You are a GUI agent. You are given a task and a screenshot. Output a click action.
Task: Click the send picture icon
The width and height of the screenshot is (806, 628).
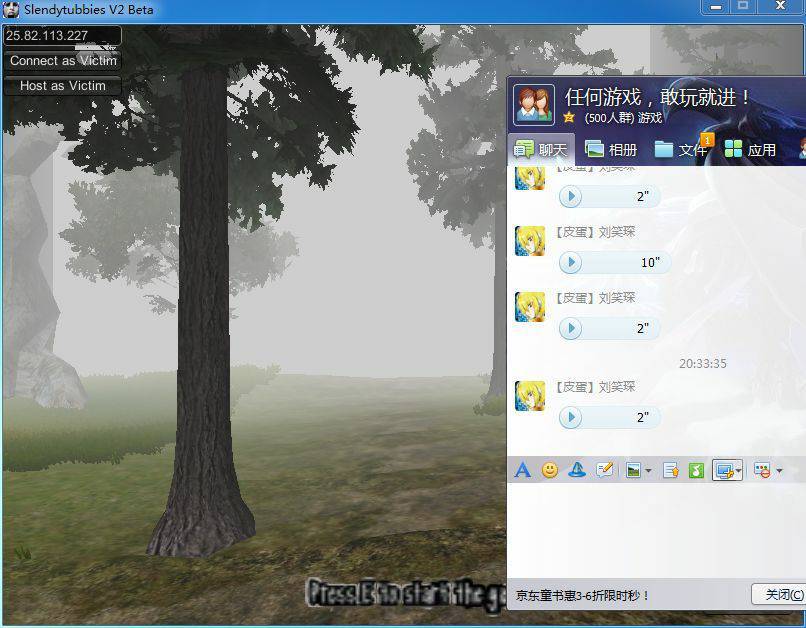[x=633, y=470]
